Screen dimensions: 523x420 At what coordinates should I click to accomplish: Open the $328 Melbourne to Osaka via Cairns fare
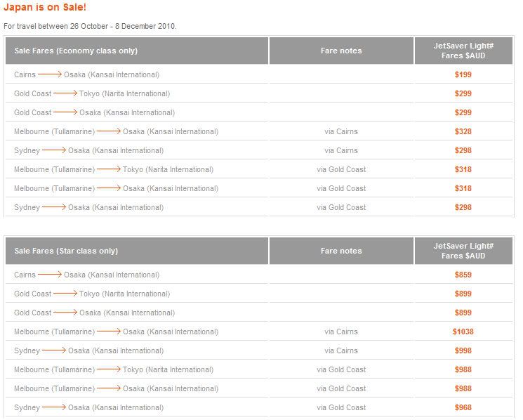pos(463,132)
